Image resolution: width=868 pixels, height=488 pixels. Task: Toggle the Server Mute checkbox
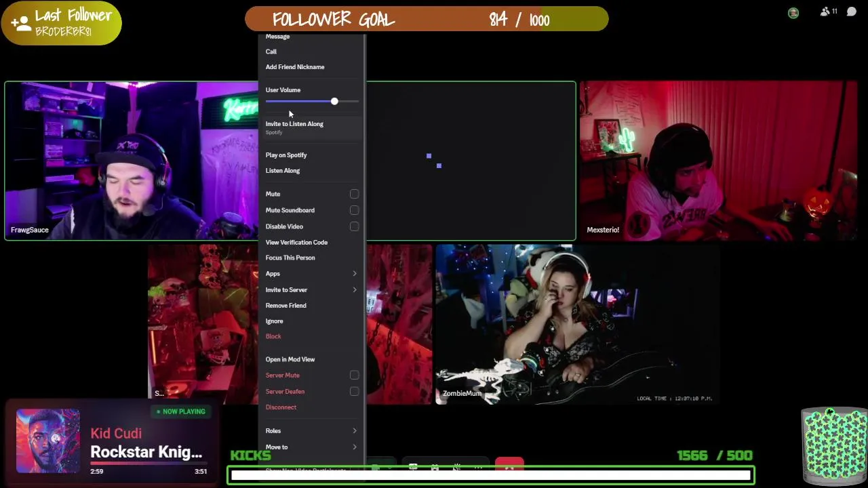(354, 375)
